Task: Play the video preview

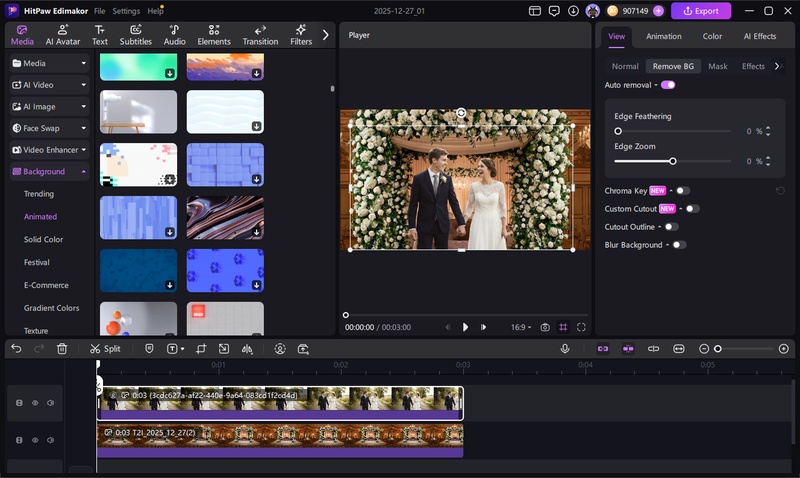Action: (465, 327)
